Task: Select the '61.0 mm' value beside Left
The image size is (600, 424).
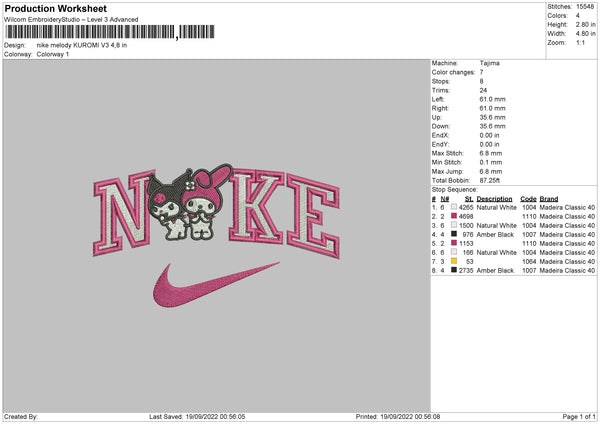Action: 492,99
